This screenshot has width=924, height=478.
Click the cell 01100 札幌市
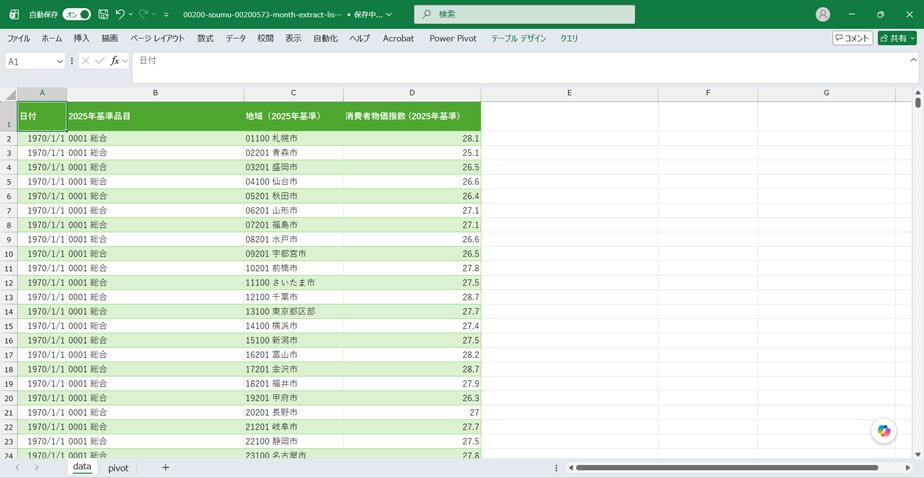click(x=293, y=139)
